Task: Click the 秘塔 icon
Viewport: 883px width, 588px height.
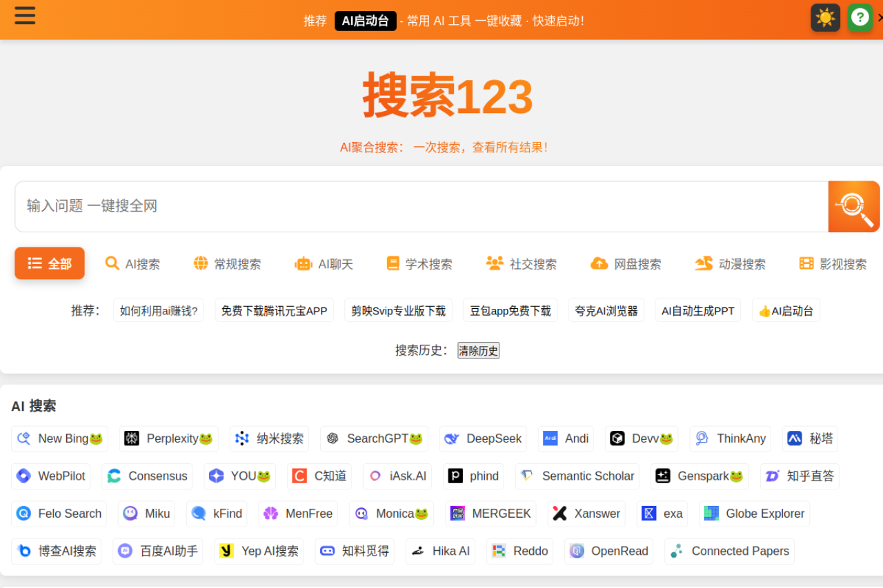Action: (795, 438)
